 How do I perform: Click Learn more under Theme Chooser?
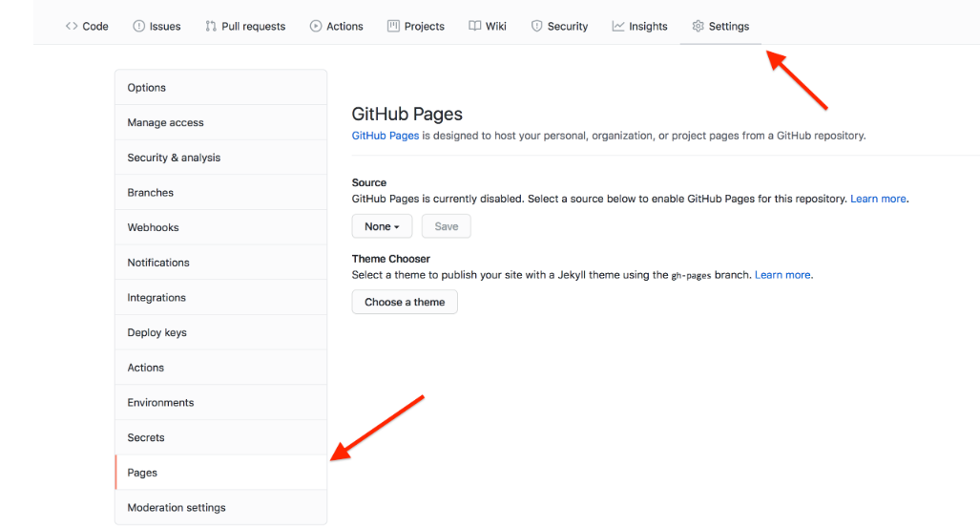[782, 275]
